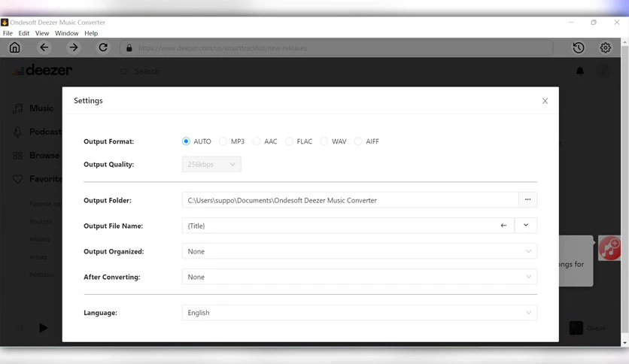Open Playlists in Deezer sidebar

click(x=40, y=222)
